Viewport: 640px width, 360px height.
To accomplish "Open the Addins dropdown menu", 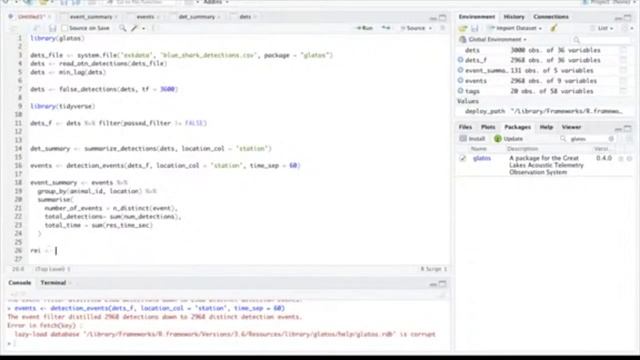I will (216, 2).
